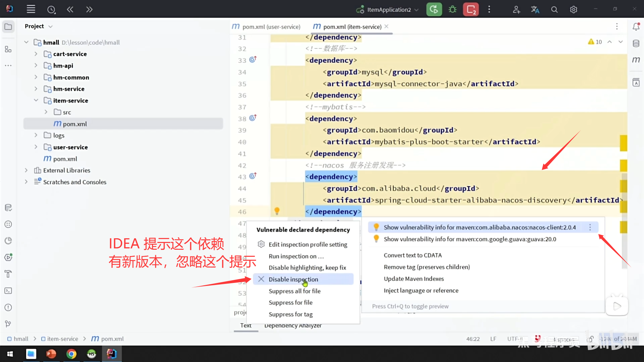This screenshot has height=362, width=644.
Task: Open the Problems tool window
Action: (x=8, y=307)
